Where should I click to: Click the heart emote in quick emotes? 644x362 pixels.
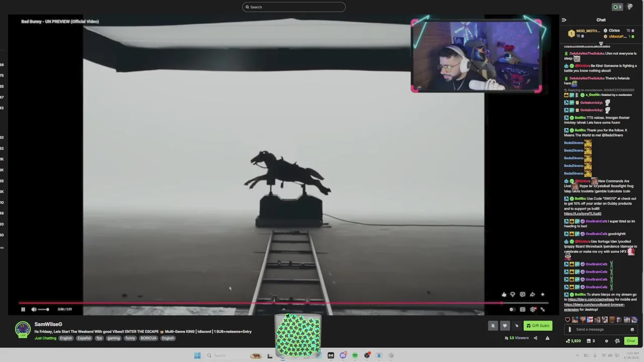[568, 320]
